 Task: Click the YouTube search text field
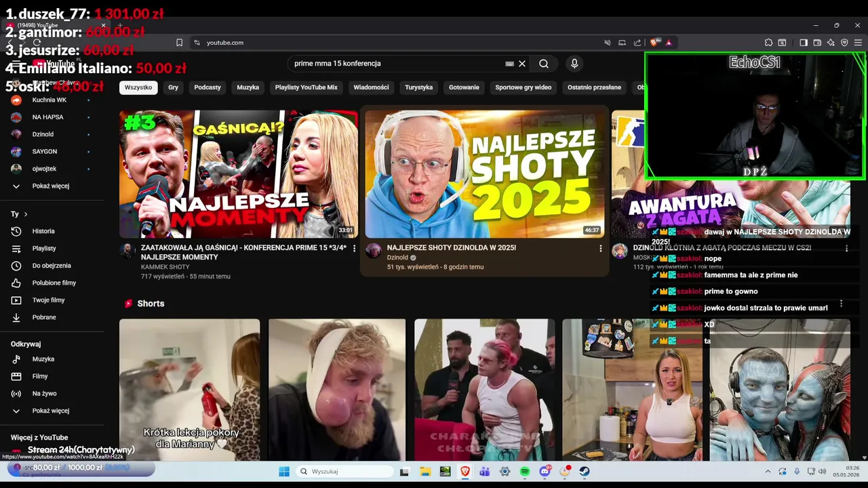[x=399, y=64]
